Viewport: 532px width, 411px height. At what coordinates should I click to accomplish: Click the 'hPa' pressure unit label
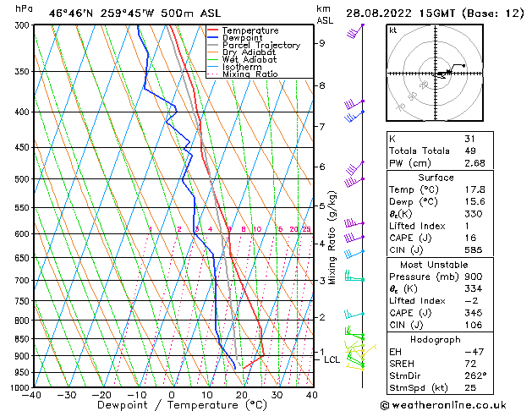tap(24, 9)
